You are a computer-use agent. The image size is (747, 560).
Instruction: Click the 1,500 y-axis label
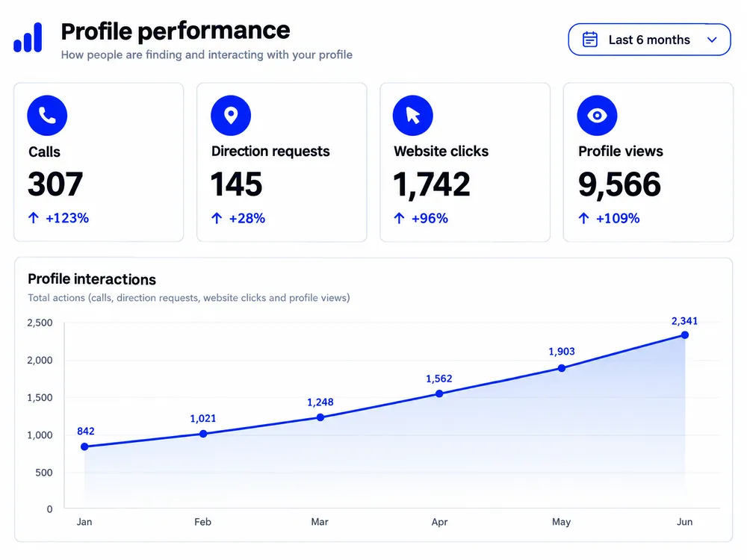tap(40, 398)
